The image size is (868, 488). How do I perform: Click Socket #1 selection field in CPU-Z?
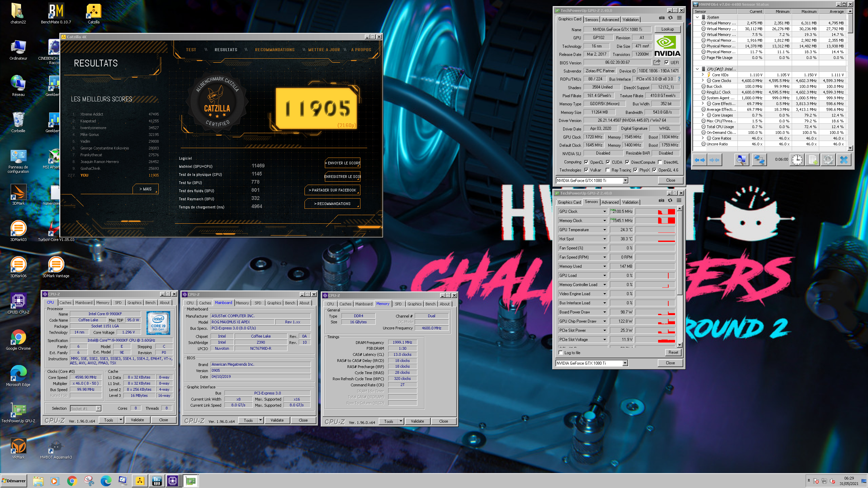[85, 408]
